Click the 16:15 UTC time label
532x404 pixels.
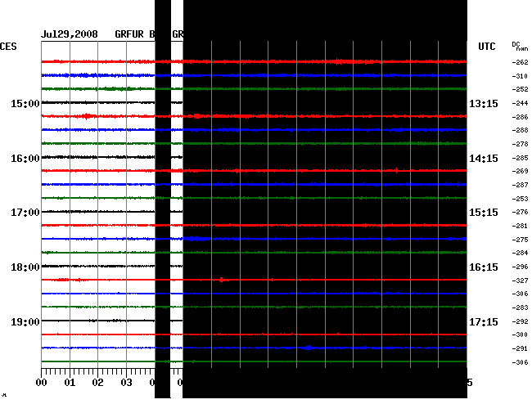click(x=484, y=267)
